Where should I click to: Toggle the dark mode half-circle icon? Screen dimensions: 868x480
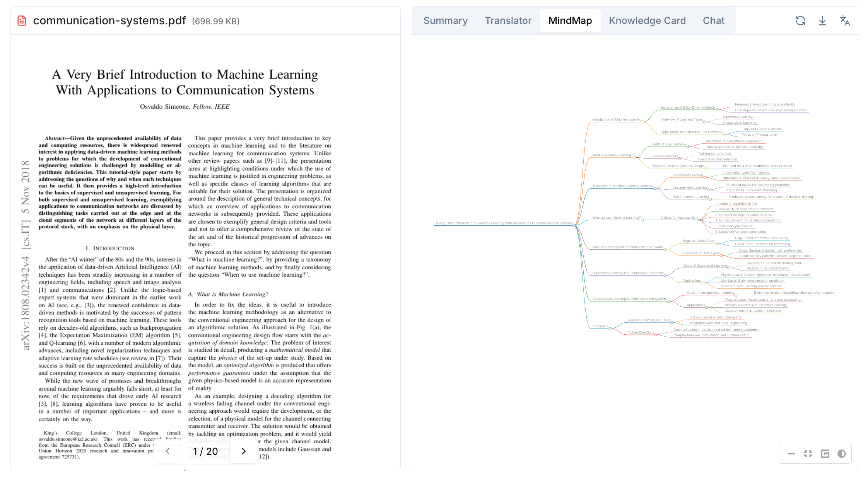[x=842, y=454]
